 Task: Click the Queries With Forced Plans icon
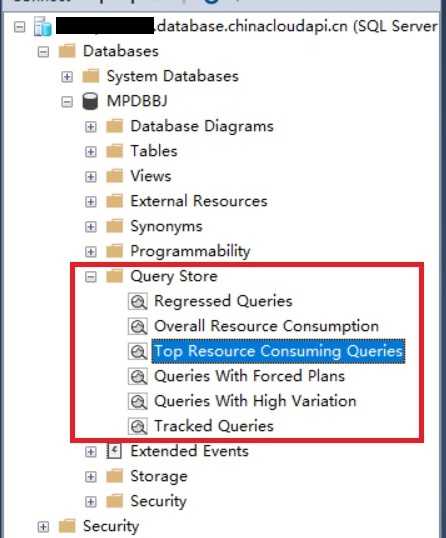point(138,376)
